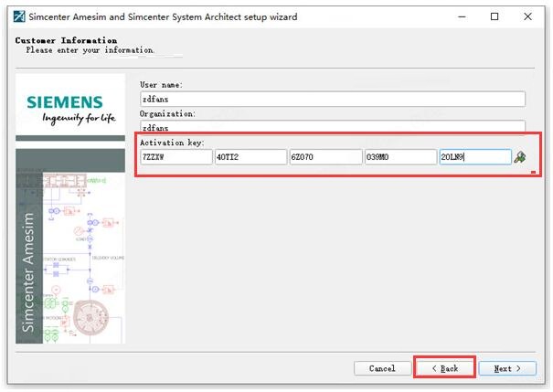Select fourth activation key box 039MD
Screen dimensions: 553x392
[400, 157]
